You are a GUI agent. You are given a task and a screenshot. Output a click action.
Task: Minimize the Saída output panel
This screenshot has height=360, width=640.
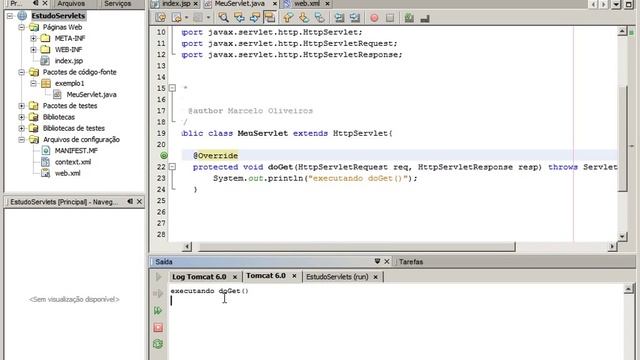click(x=377, y=262)
